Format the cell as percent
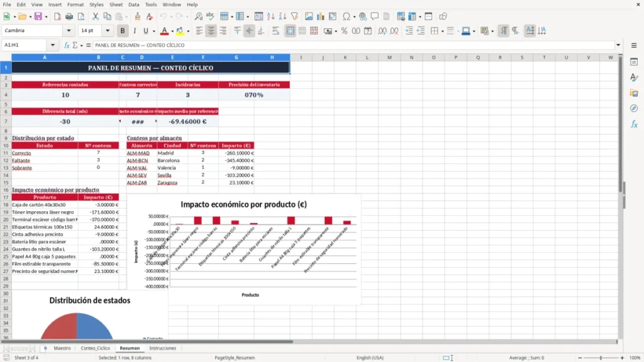Image resolution: width=644 pixels, height=362 pixels. point(344,31)
